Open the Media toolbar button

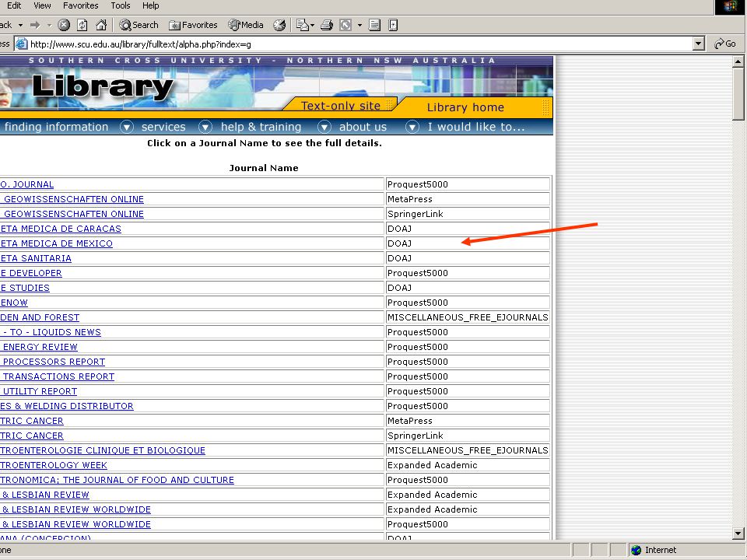(x=246, y=25)
